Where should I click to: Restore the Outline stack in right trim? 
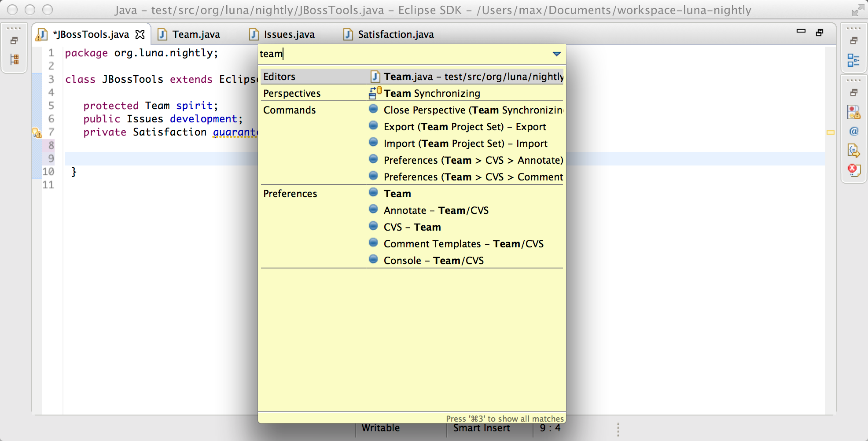[x=853, y=40]
